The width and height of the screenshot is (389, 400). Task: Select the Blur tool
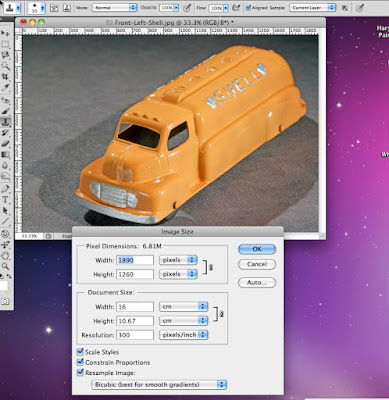point(5,165)
